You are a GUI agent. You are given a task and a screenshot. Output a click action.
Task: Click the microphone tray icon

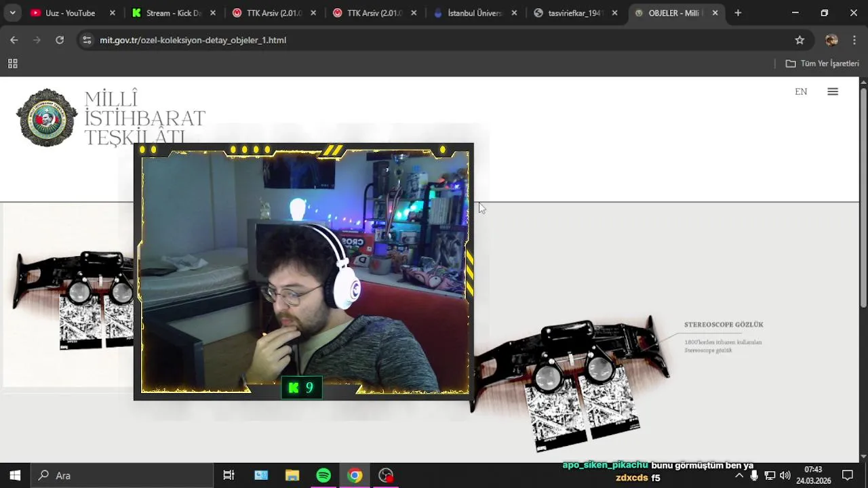[x=754, y=475]
